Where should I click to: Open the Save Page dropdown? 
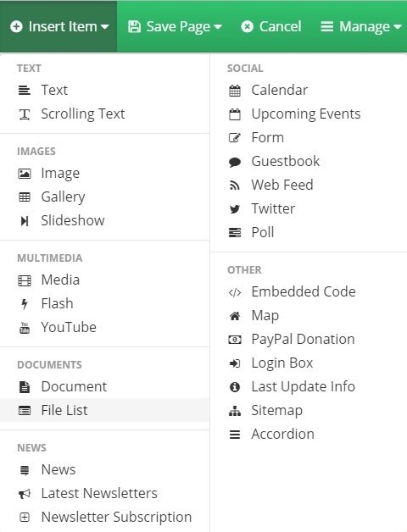coord(175,26)
